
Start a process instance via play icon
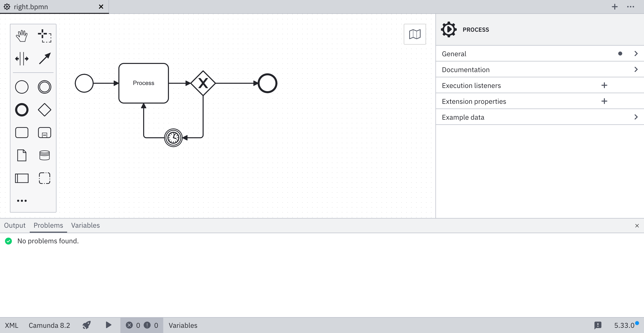[x=108, y=325]
